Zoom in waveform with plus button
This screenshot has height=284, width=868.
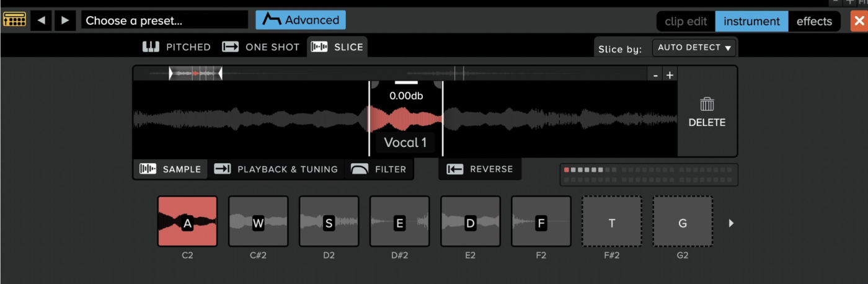coord(670,75)
